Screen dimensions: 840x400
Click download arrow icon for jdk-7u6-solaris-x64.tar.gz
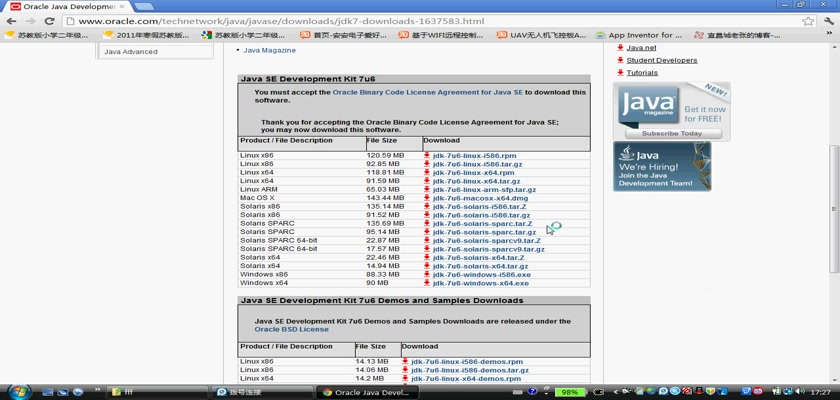[427, 266]
